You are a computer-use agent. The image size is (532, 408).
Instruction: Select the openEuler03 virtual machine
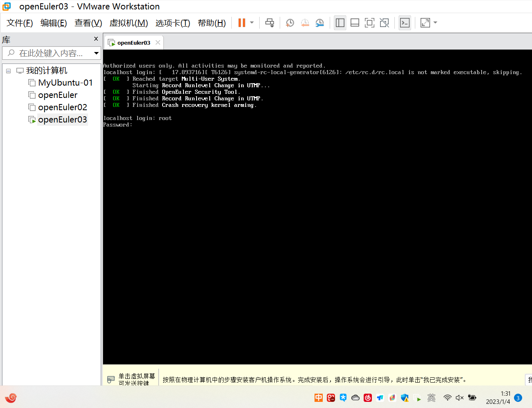tap(63, 120)
